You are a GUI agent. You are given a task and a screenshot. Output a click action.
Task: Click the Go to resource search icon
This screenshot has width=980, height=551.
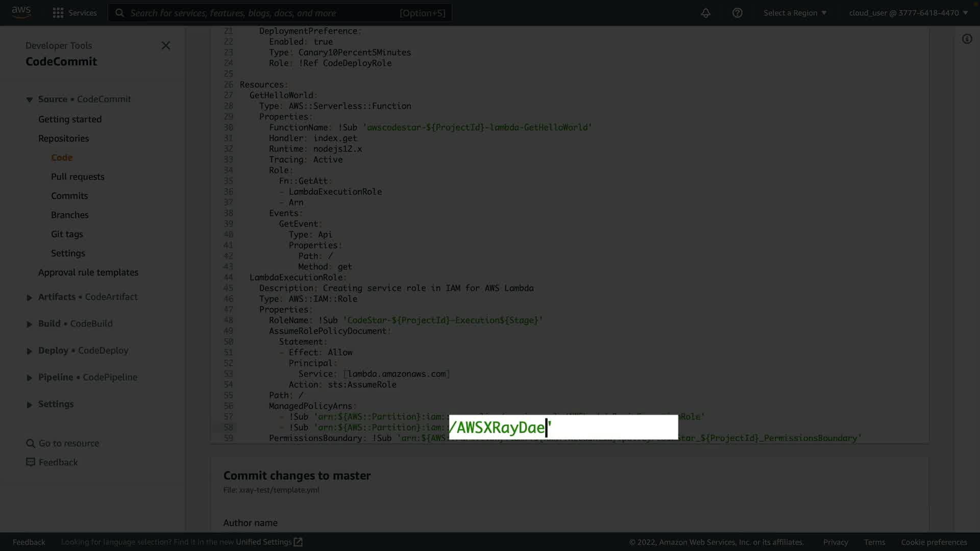tap(31, 443)
